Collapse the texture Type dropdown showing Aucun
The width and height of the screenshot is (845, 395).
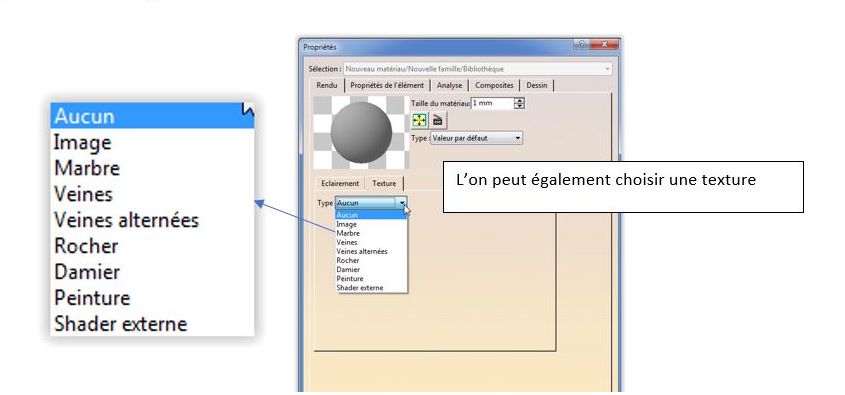click(x=403, y=203)
